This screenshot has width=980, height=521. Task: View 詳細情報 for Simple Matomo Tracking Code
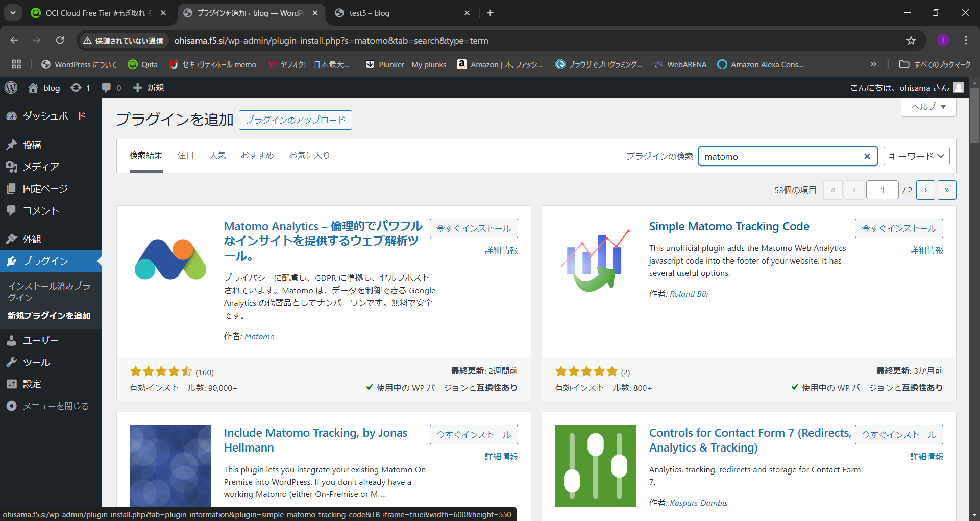point(926,250)
